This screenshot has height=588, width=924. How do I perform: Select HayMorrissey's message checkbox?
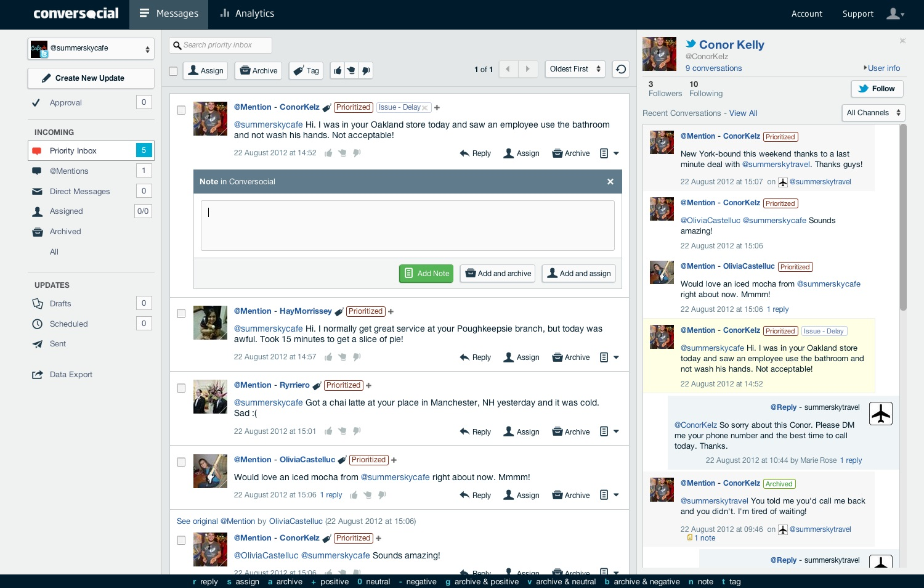[181, 314]
